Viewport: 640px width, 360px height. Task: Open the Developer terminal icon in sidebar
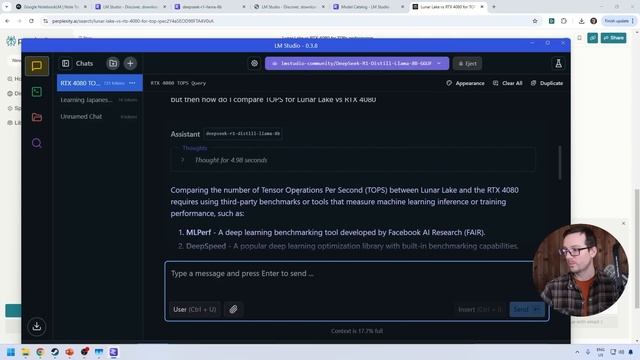[37, 92]
